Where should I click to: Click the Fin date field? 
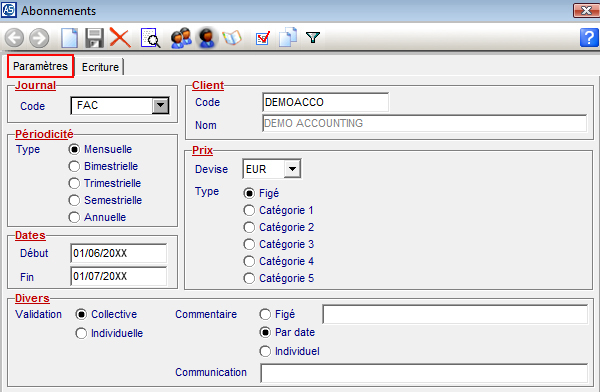[x=119, y=276]
